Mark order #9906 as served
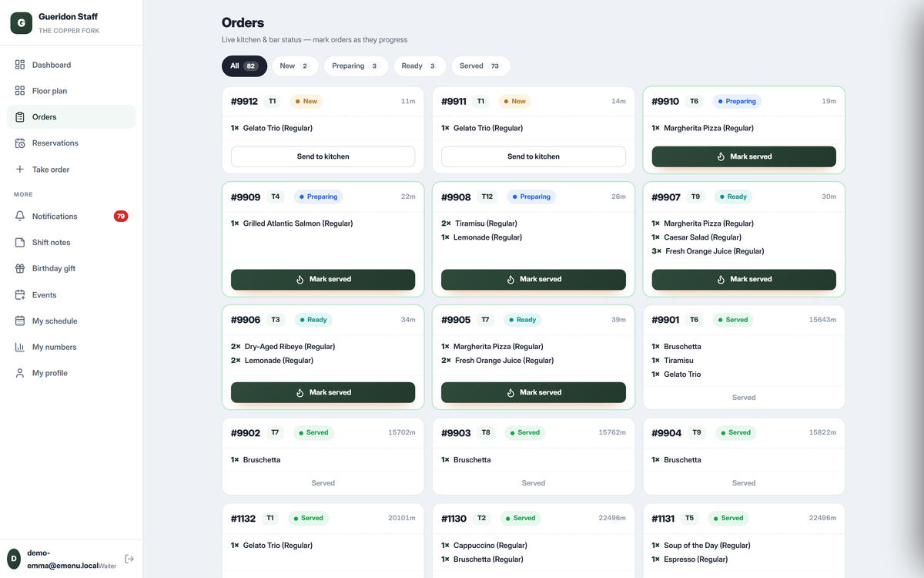Viewport: 924px width, 578px height. click(323, 392)
